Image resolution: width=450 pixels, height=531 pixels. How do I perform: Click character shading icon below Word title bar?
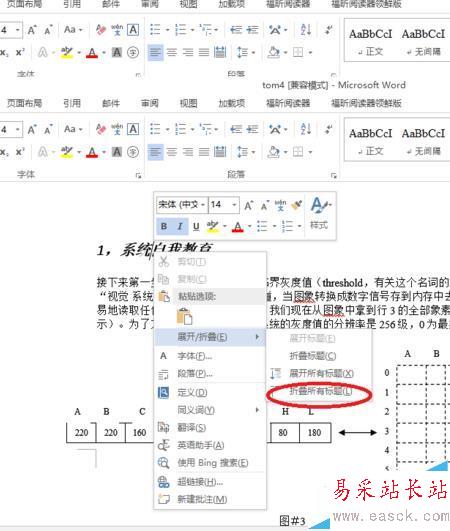(x=117, y=152)
